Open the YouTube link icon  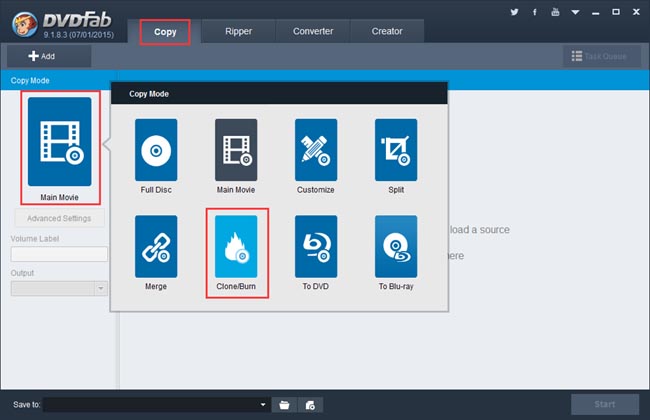(555, 12)
